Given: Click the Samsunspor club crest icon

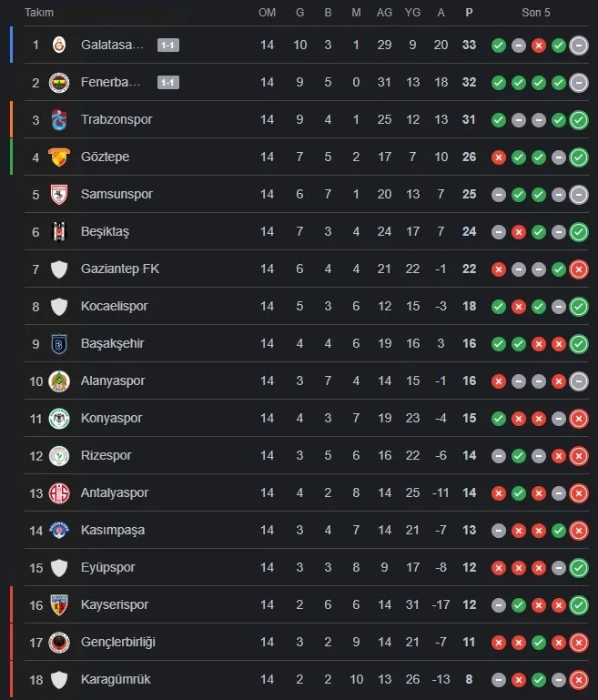Looking at the screenshot, I should tap(59, 194).
